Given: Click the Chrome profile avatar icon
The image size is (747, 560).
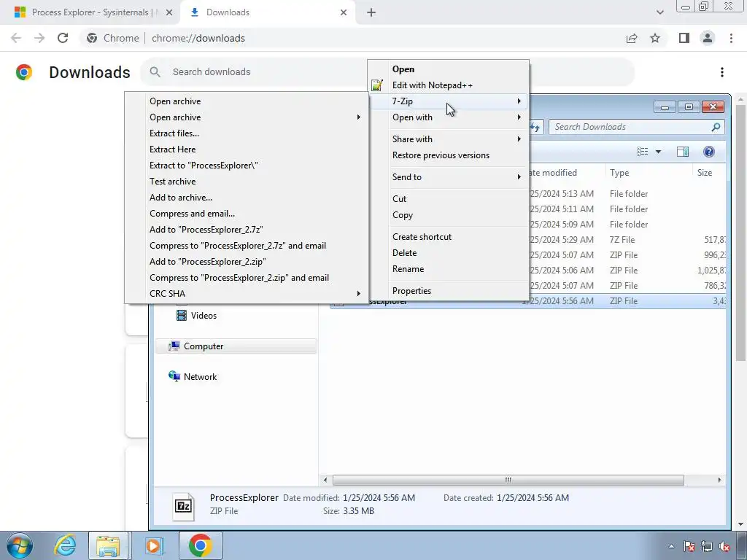Looking at the screenshot, I should pos(708,38).
